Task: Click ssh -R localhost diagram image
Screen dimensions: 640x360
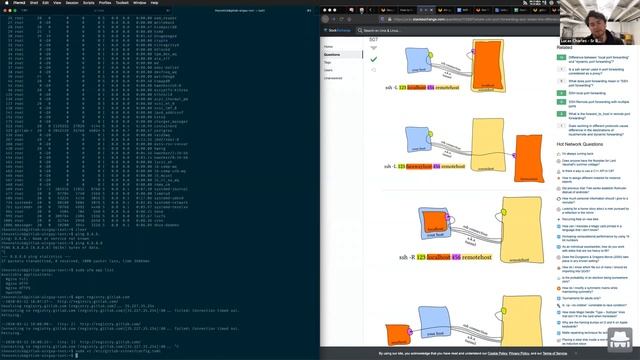Action: tap(471, 230)
